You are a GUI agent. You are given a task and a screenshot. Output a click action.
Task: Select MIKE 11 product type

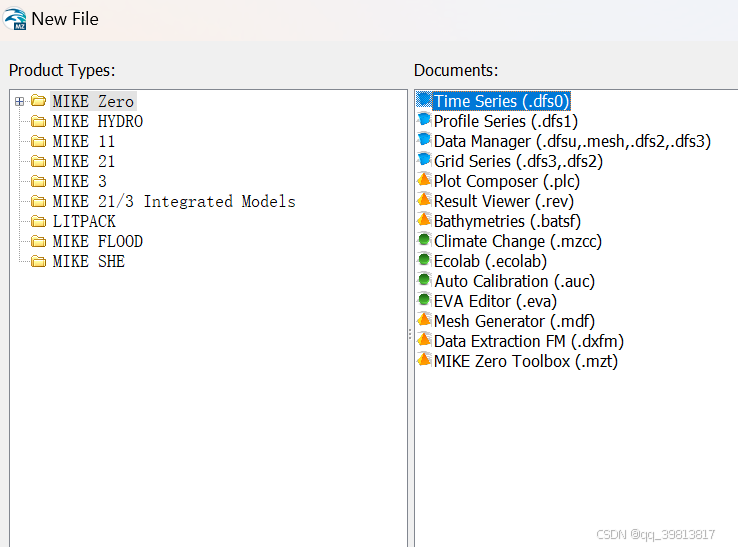point(83,141)
